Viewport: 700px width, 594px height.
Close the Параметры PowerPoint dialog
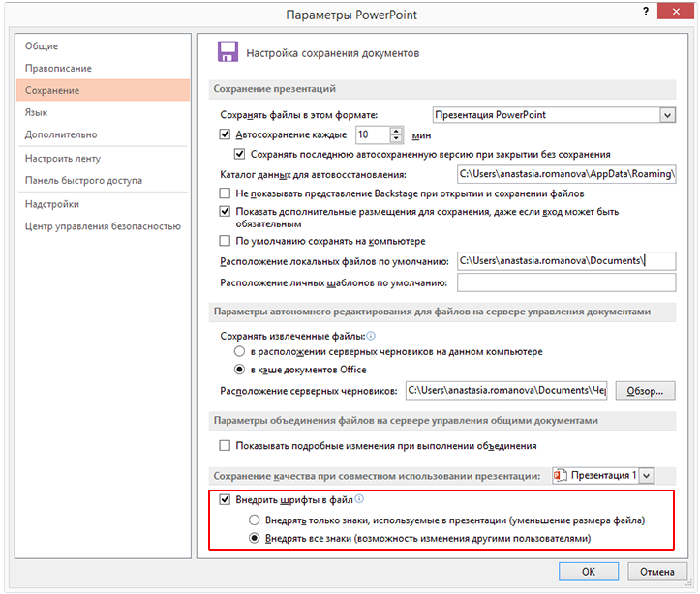[x=676, y=12]
